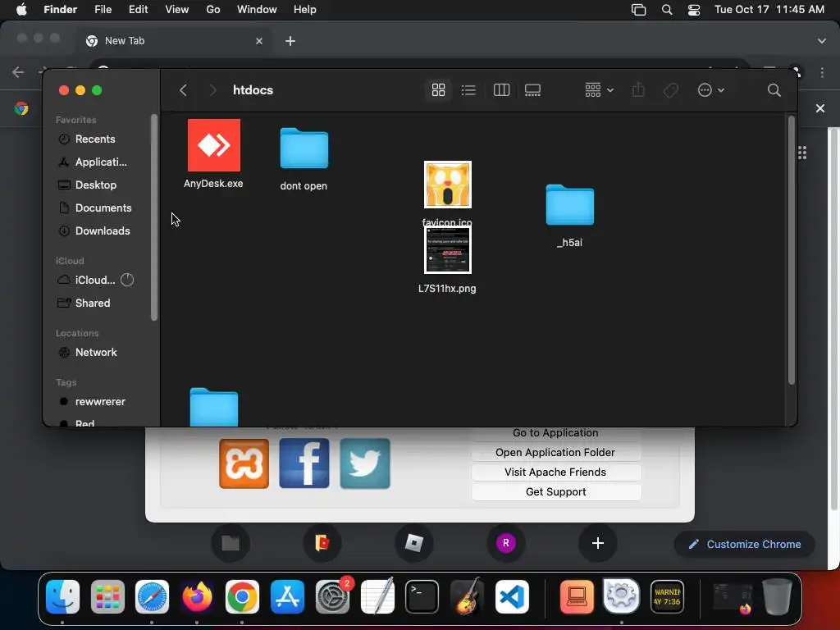The height and width of the screenshot is (630, 840).
Task: Open the Help menu
Action: click(305, 10)
